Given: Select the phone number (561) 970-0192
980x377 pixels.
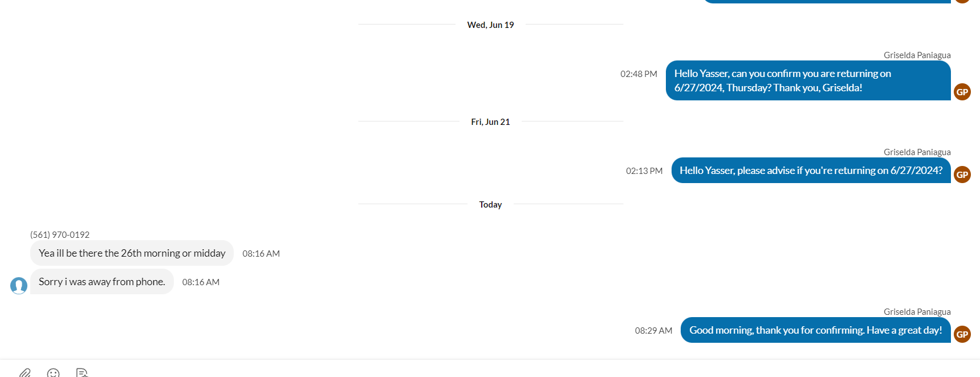Looking at the screenshot, I should pos(60,234).
